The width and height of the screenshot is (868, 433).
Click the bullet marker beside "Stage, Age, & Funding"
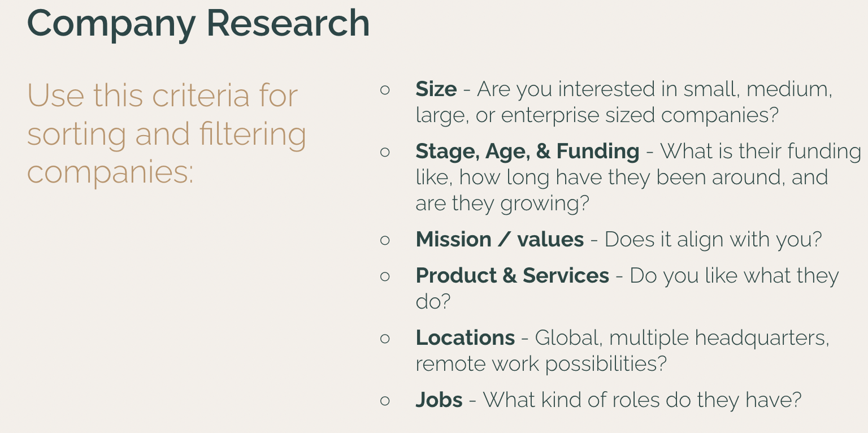pyautogui.click(x=385, y=151)
